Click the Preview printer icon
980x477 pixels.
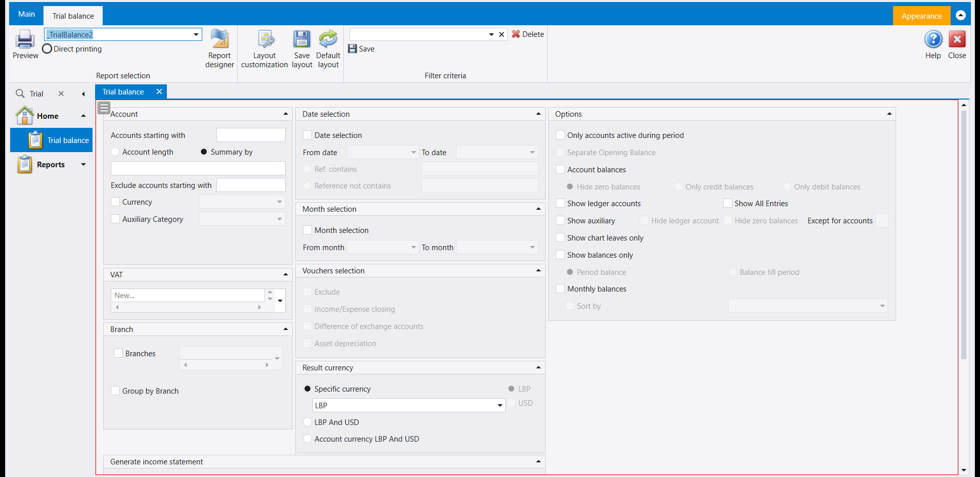point(25,39)
